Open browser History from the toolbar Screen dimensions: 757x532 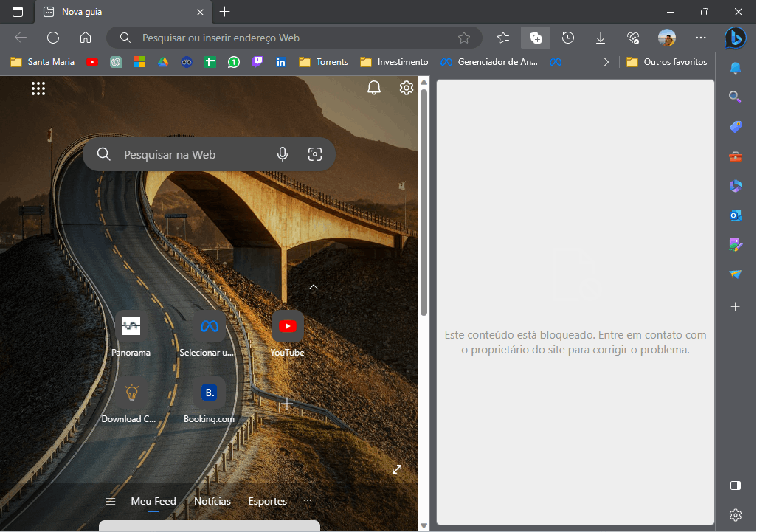click(x=568, y=38)
